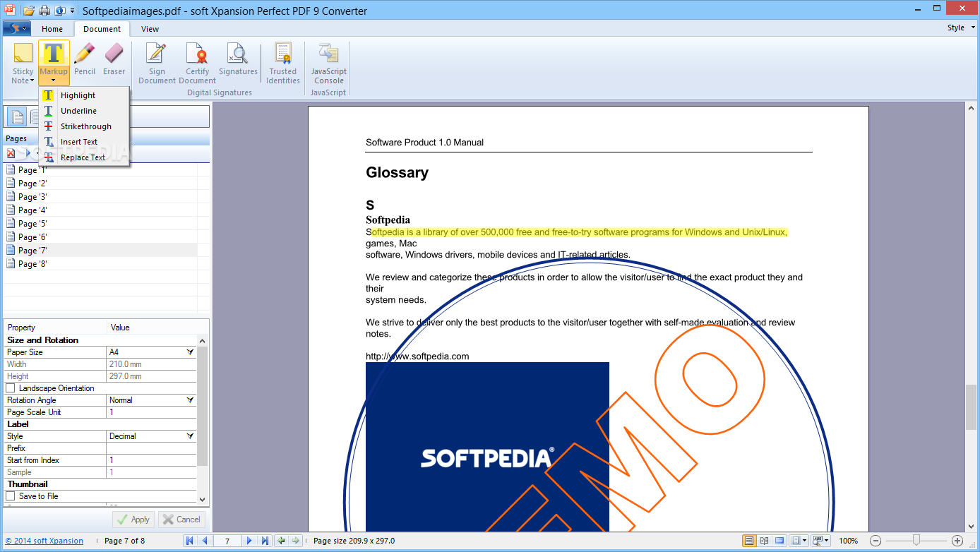Select single page continuous layout icon
This screenshot has height=552, width=980.
749,541
